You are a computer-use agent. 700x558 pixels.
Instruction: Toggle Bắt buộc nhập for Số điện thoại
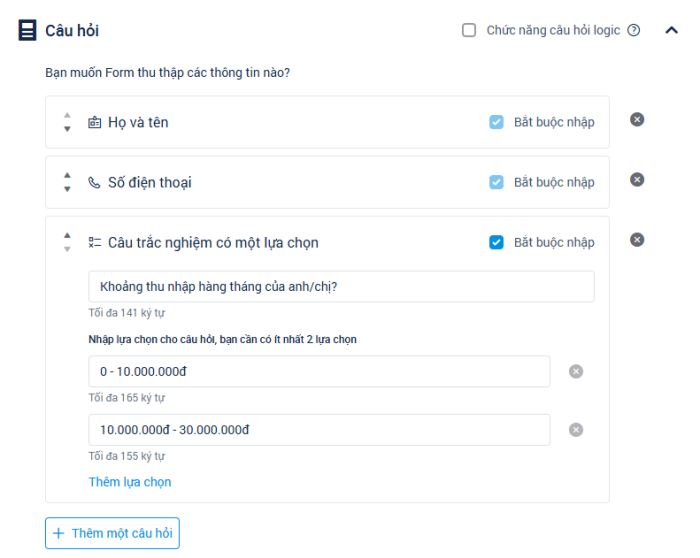click(496, 182)
